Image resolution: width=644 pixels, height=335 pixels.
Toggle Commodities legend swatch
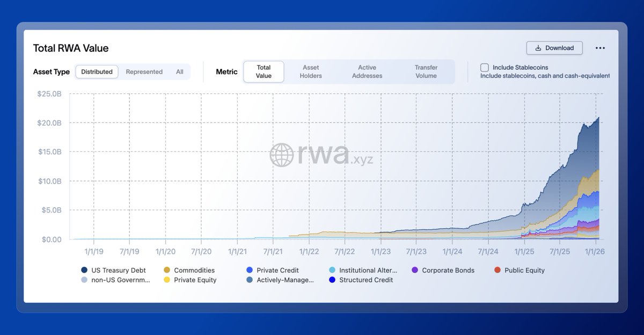[x=167, y=270]
